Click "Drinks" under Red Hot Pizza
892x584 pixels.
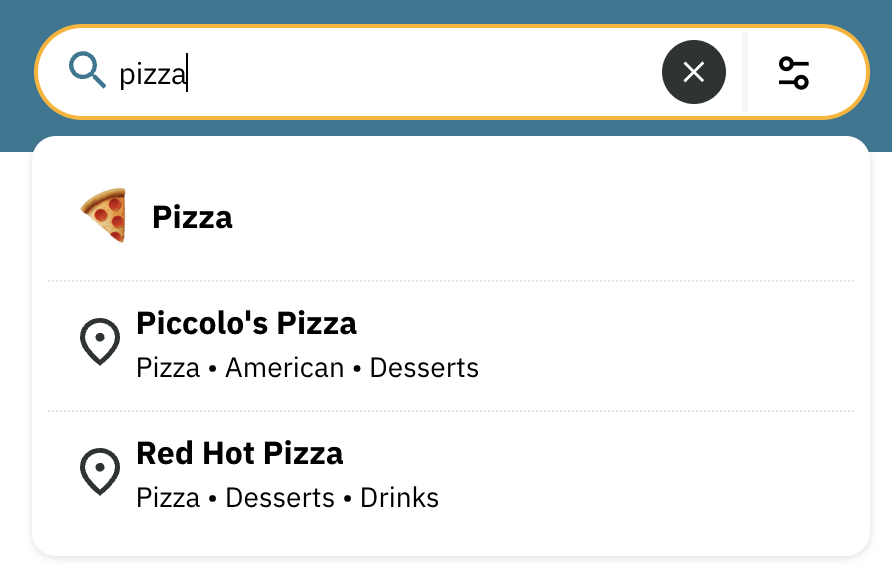click(x=399, y=497)
